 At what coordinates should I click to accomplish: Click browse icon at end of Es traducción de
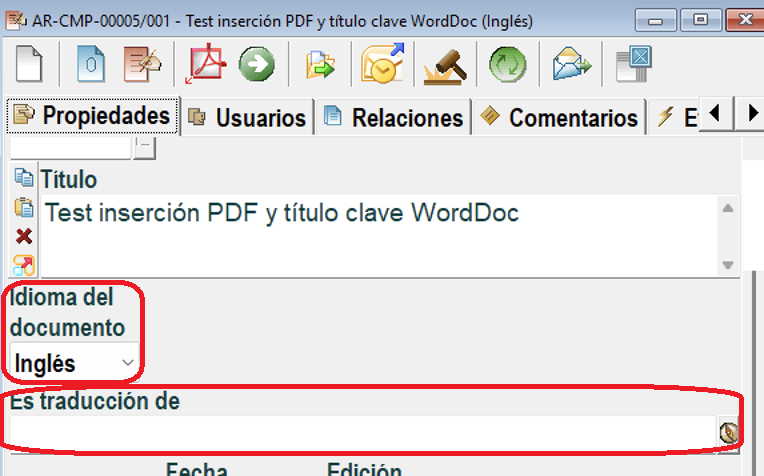(729, 432)
